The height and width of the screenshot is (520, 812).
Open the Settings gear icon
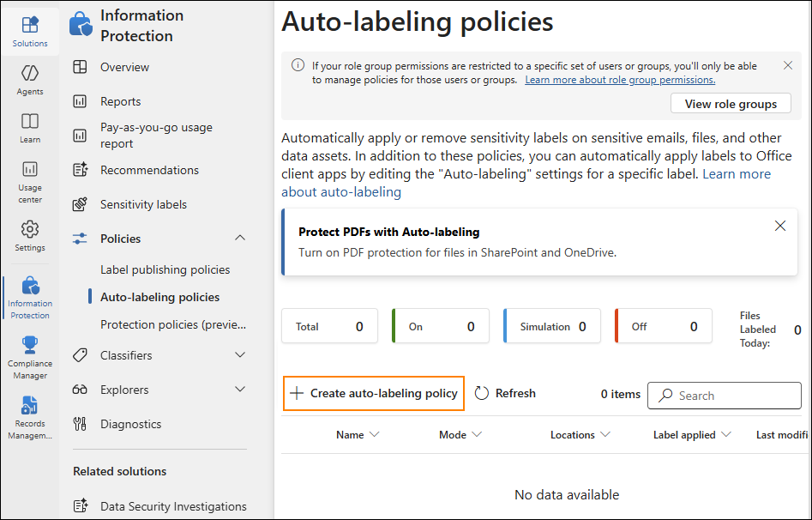tap(30, 229)
